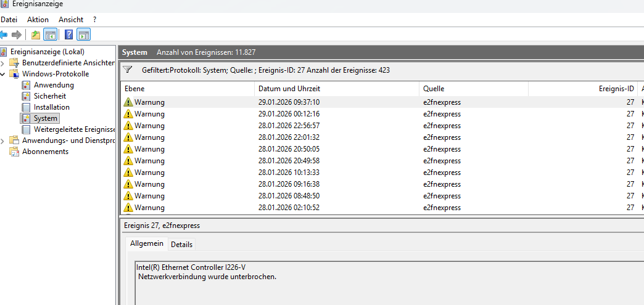Open the Datei menu

tap(9, 19)
